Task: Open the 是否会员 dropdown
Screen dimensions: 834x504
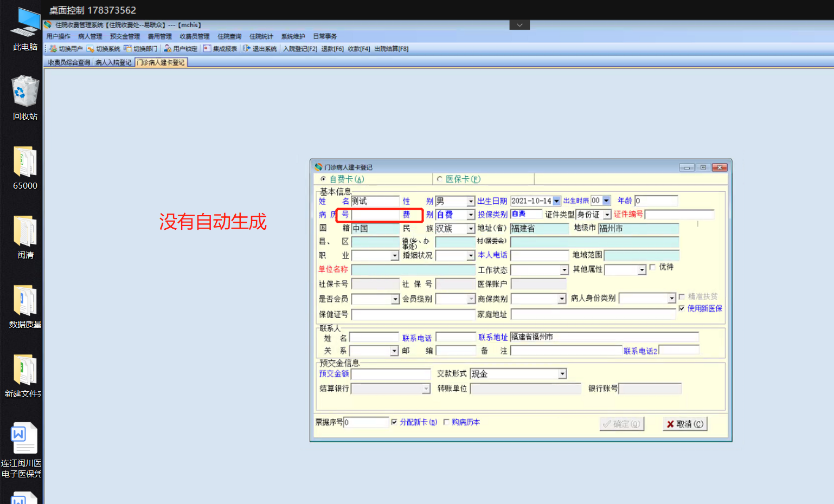Action: coord(395,299)
